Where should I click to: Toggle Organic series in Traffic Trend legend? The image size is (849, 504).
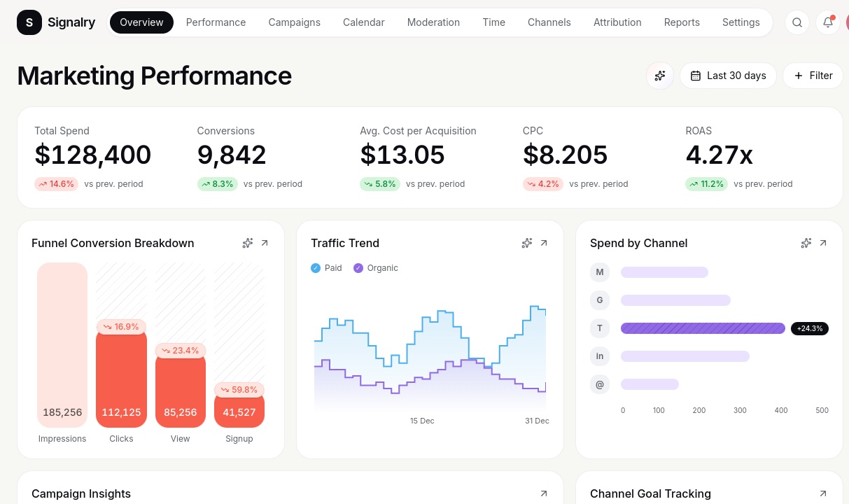376,268
